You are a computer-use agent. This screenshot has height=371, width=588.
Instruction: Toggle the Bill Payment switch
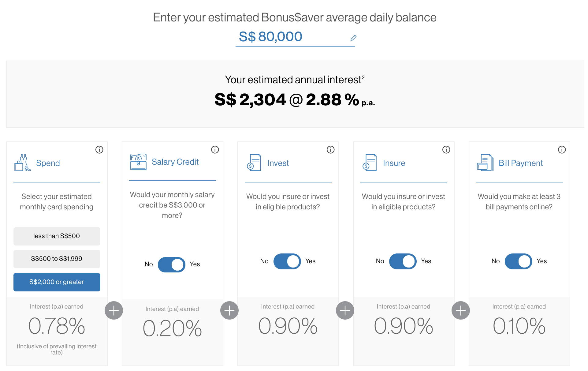point(518,261)
